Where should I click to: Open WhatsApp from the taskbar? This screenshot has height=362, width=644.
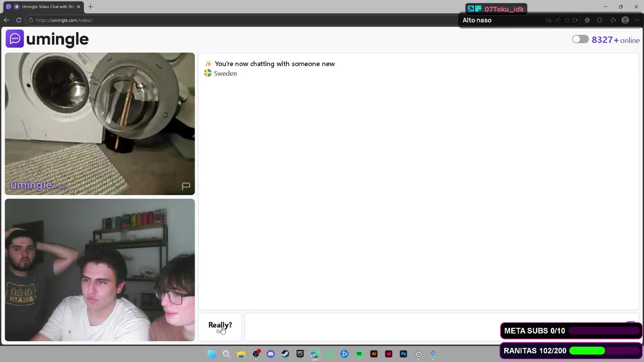pyautogui.click(x=330, y=354)
